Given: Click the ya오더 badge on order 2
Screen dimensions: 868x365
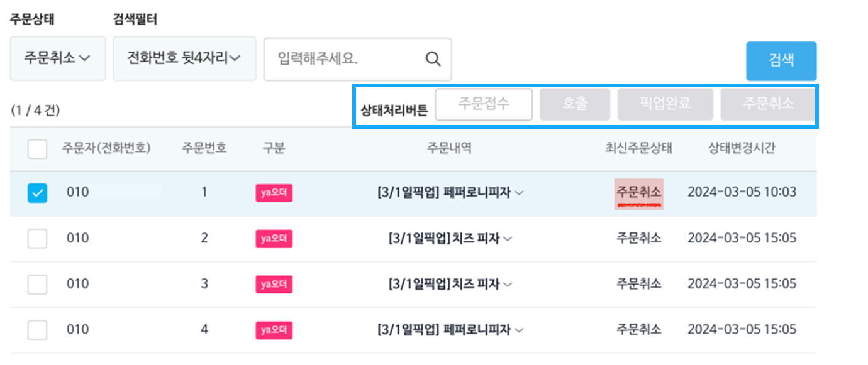Looking at the screenshot, I should coord(274,239).
